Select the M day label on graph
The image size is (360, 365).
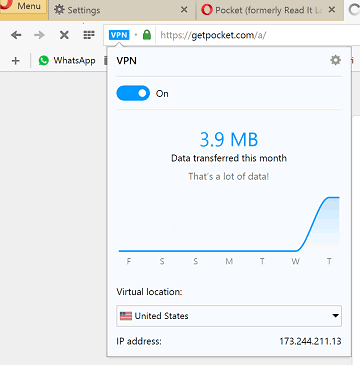point(229,261)
